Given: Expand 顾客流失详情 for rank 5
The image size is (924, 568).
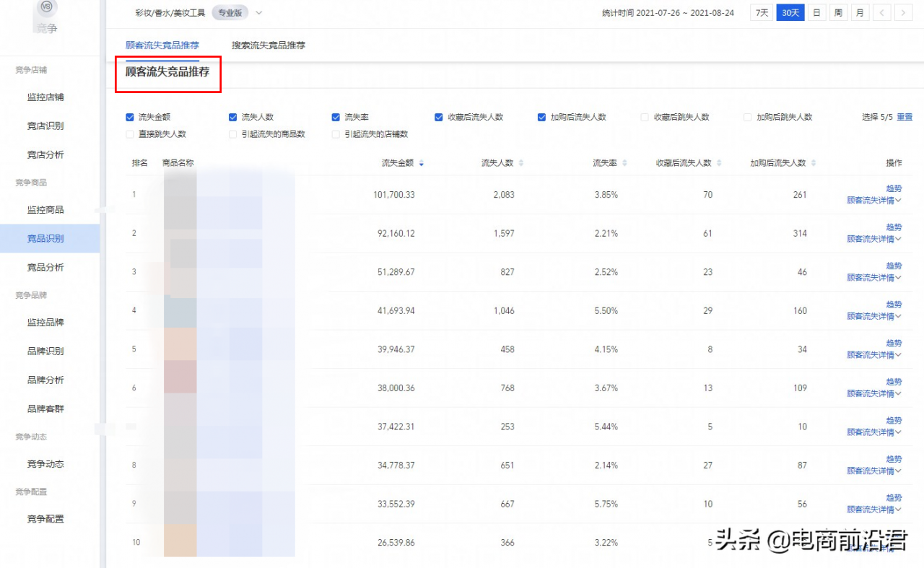Looking at the screenshot, I should 874,355.
